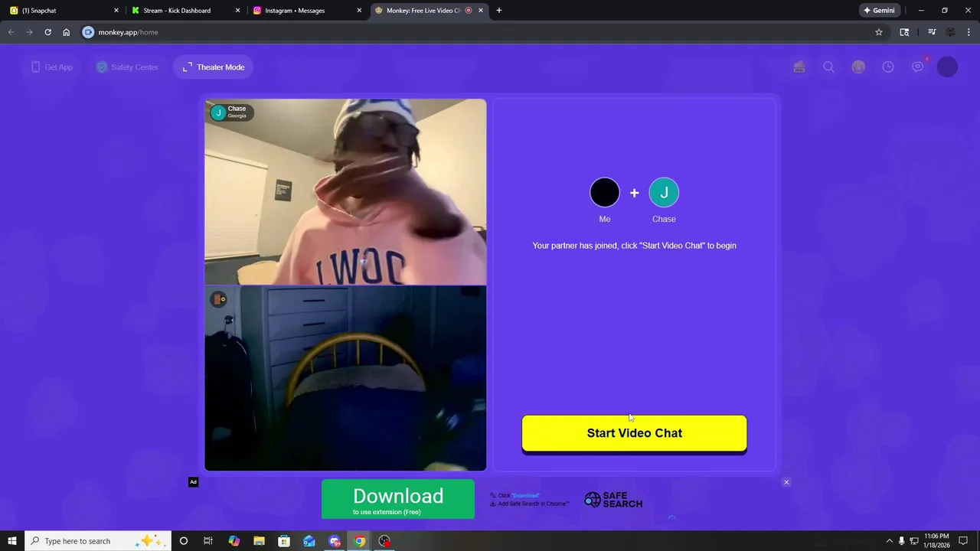The width and height of the screenshot is (980, 551).
Task: Open the Chrome profile avatar icon
Action: 951,32
